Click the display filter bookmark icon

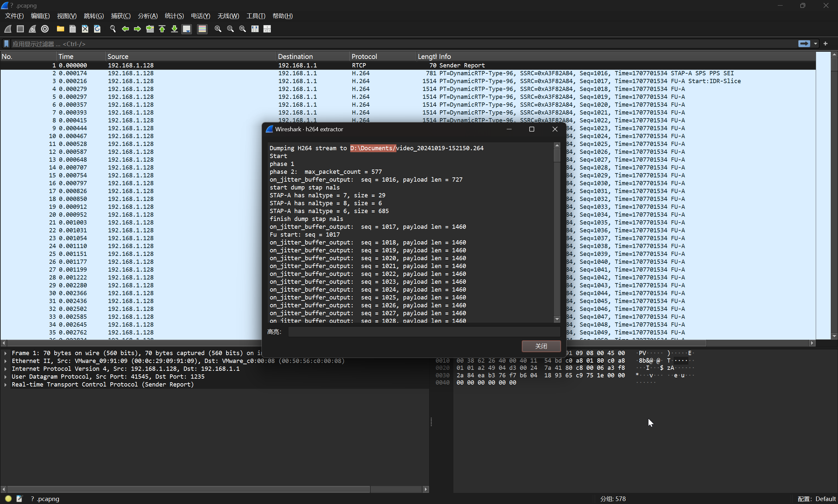(6, 44)
